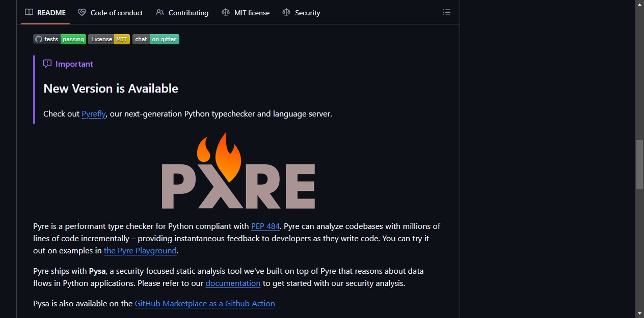
Task: Click the License MIT badge
Action: pos(109,39)
